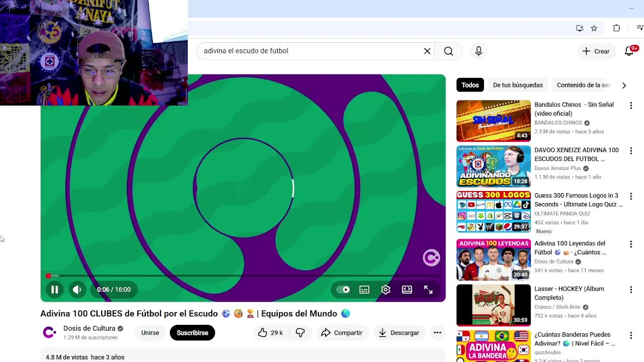Viewport: 644px width, 362px height.
Task: Open the browser extensions puzzle icon
Action: pos(616,28)
